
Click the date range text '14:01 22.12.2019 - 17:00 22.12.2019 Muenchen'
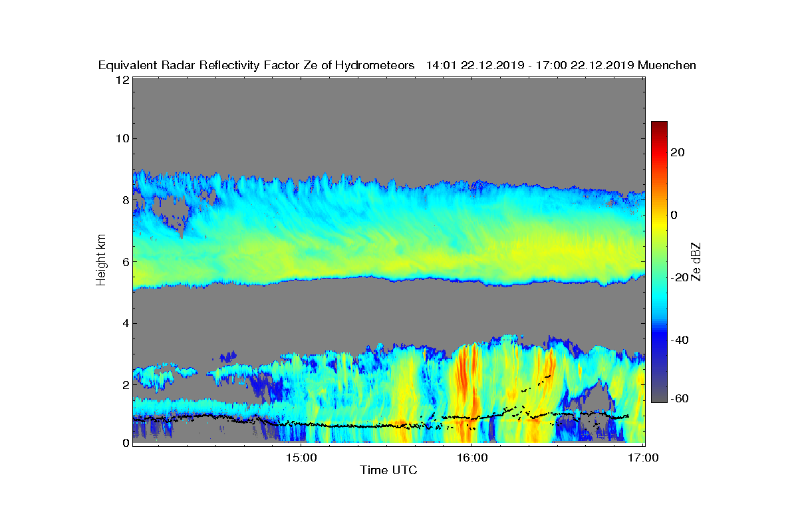561,65
